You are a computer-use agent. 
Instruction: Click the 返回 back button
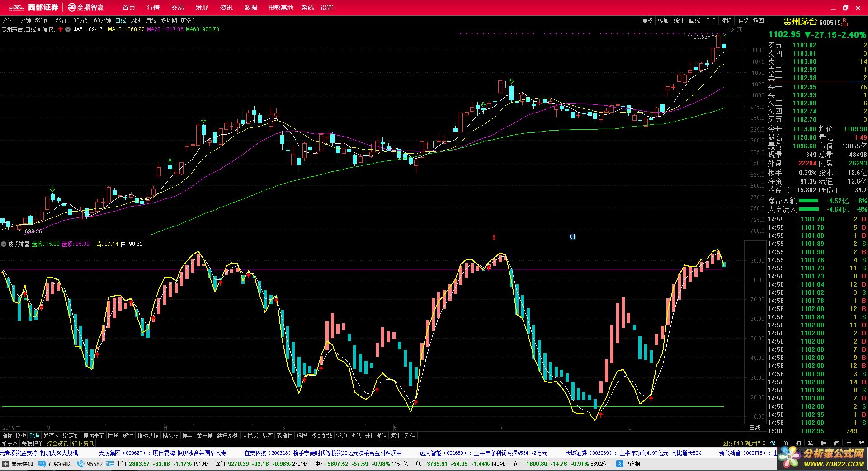click(759, 20)
